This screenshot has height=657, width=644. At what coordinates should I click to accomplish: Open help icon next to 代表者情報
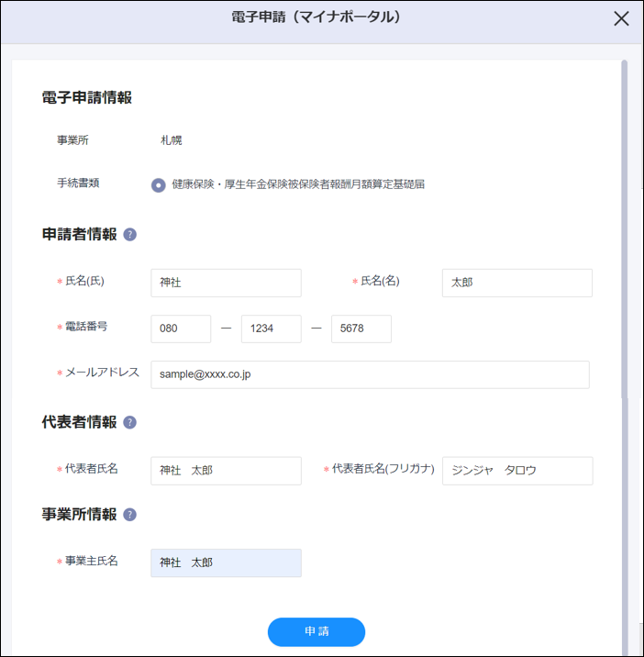[130, 422]
